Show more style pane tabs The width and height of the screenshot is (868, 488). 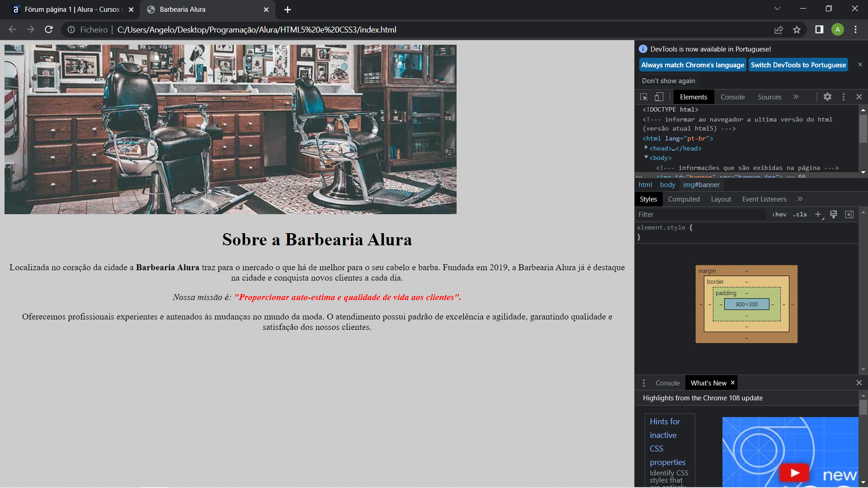point(800,199)
